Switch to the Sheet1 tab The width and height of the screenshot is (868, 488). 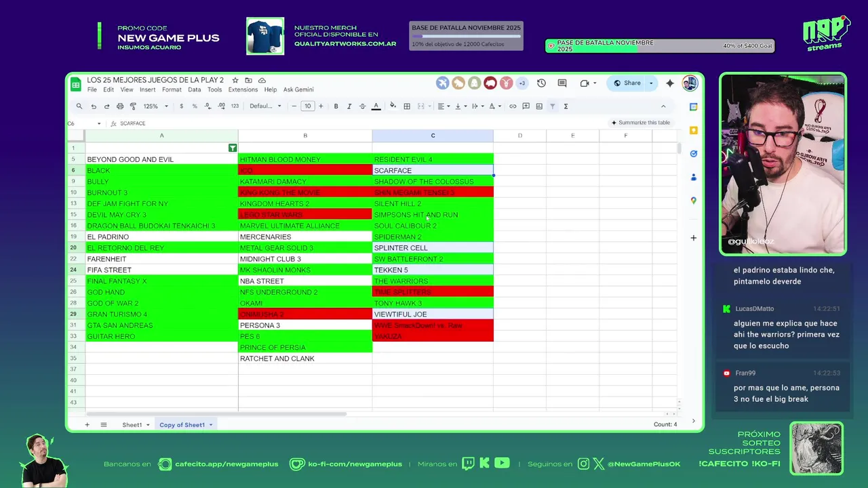(x=132, y=425)
